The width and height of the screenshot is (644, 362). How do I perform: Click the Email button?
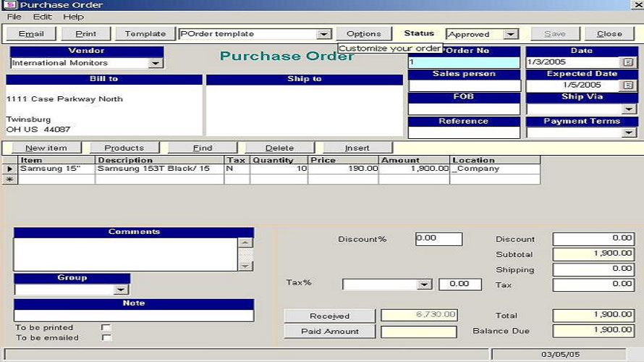click(x=31, y=34)
